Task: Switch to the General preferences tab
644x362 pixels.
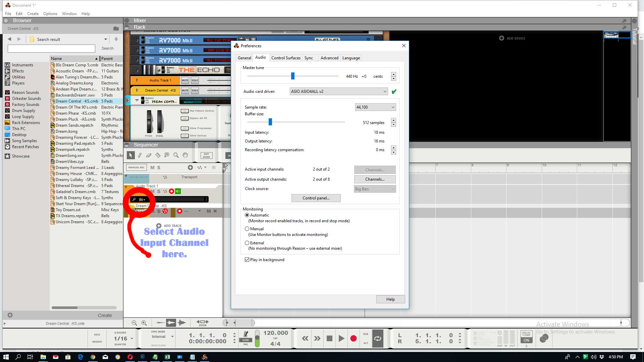Action: pos(245,58)
